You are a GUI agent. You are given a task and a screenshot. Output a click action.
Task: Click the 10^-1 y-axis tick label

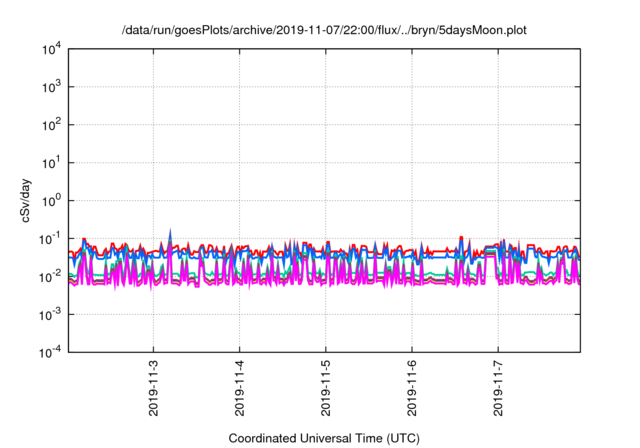click(48, 238)
